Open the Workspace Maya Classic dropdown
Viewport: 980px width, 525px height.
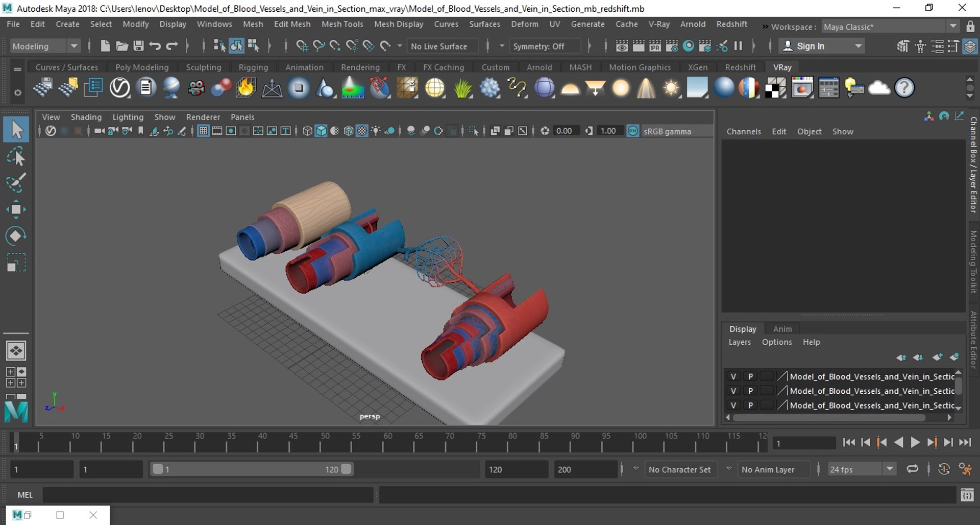tap(890, 27)
